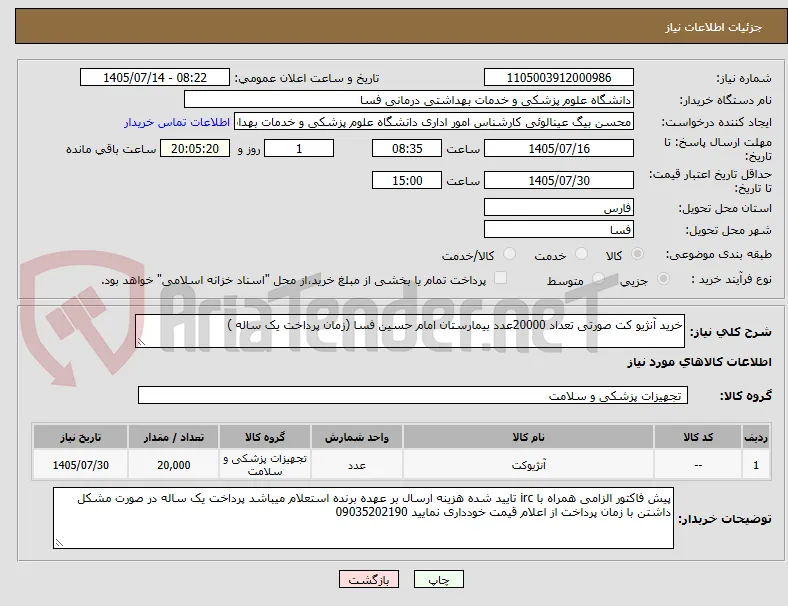Click the تعداد / مقدار column header
This screenshot has height=606, width=788.
[x=173, y=437]
